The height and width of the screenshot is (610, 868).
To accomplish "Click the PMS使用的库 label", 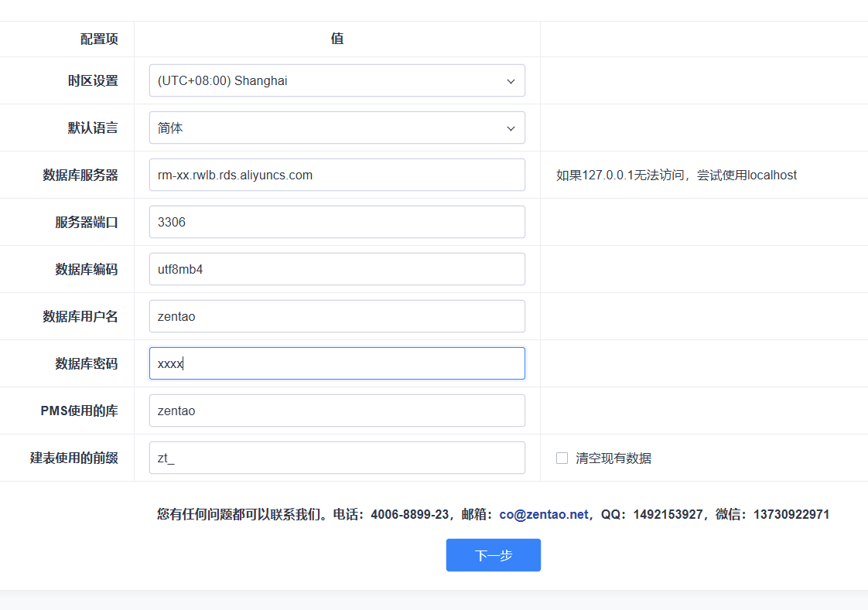I will [x=79, y=411].
